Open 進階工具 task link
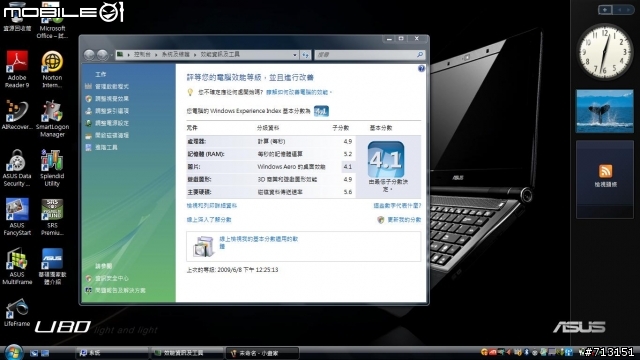 106,147
